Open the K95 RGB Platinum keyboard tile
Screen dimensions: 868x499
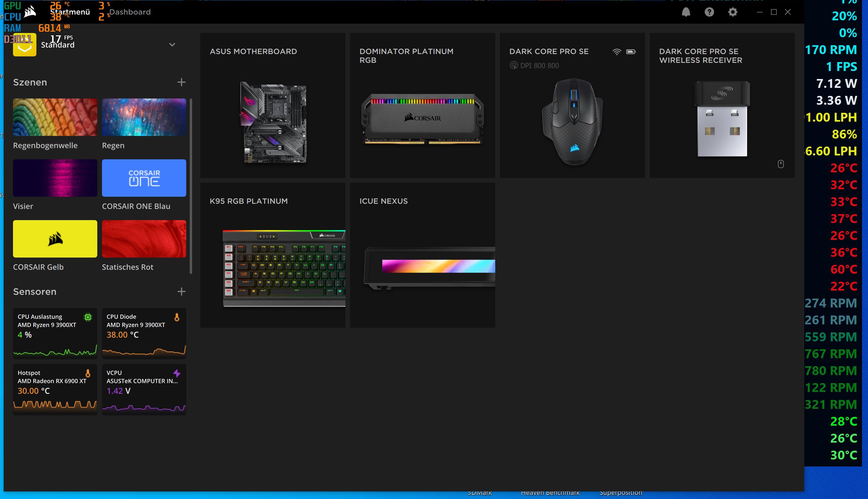click(x=273, y=255)
